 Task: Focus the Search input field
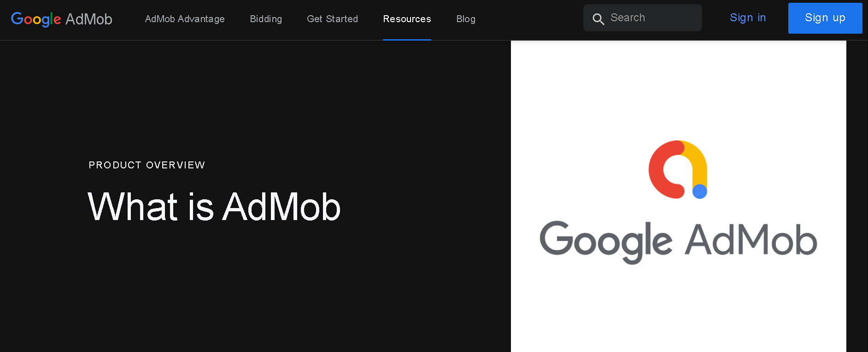[x=652, y=18]
